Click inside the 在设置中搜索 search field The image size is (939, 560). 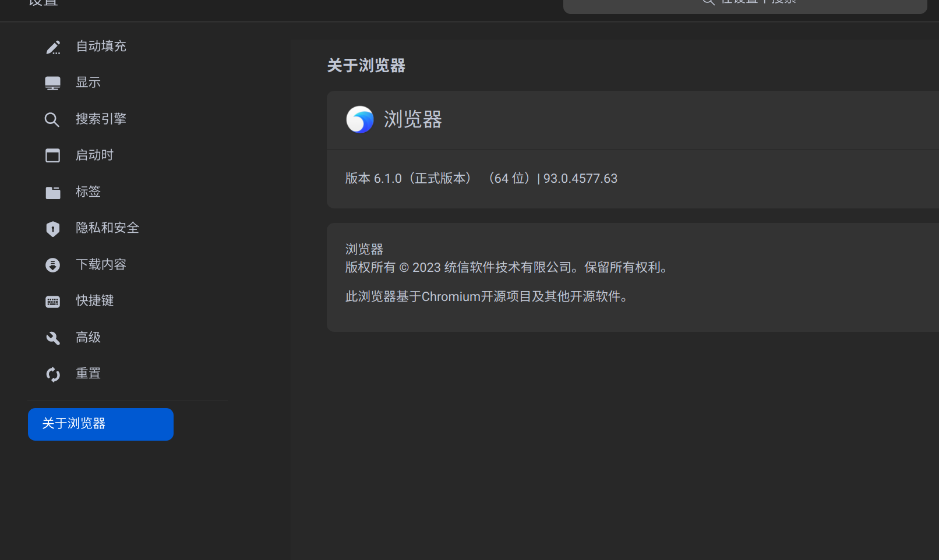(757, 3)
